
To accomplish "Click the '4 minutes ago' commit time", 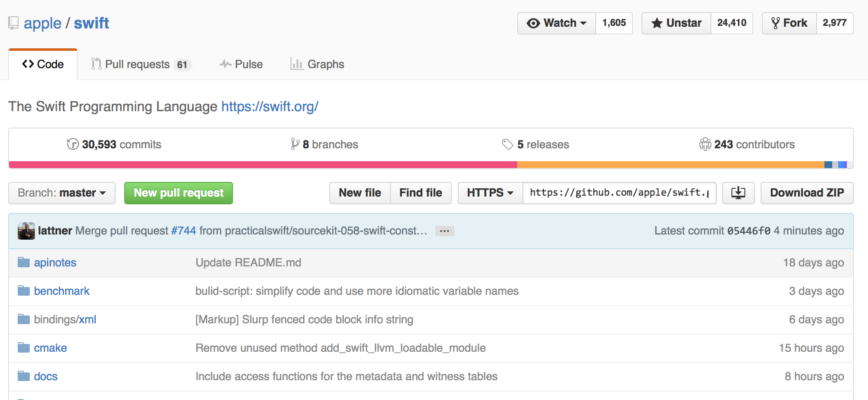I will point(809,231).
